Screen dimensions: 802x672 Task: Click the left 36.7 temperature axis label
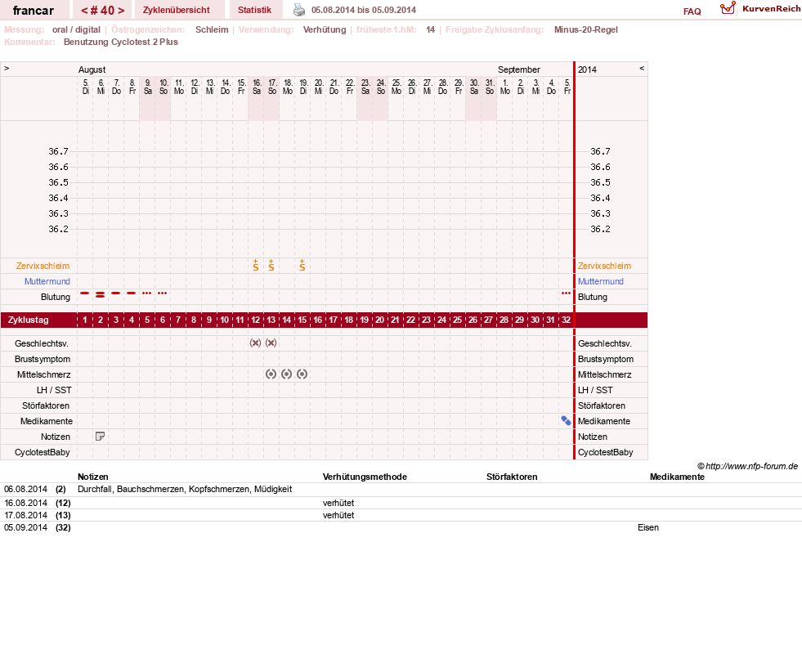[58, 151]
